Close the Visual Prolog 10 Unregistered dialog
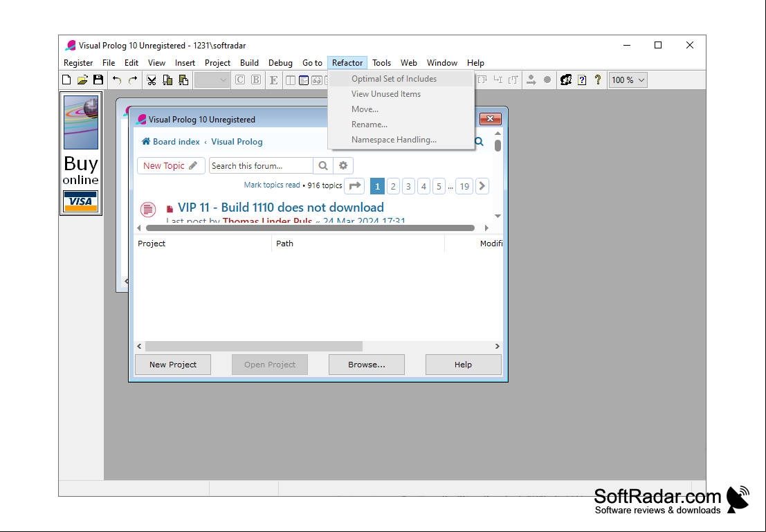This screenshot has height=532, width=766. point(490,119)
